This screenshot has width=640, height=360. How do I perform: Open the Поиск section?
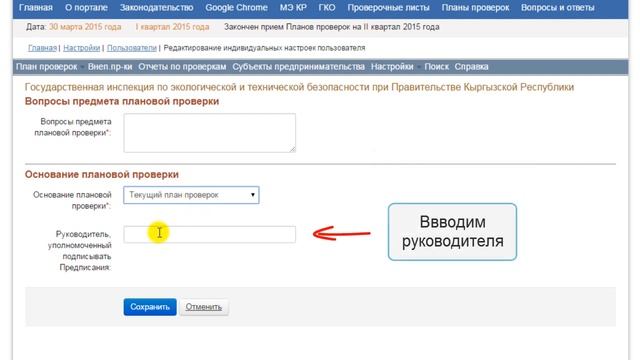pos(436,67)
